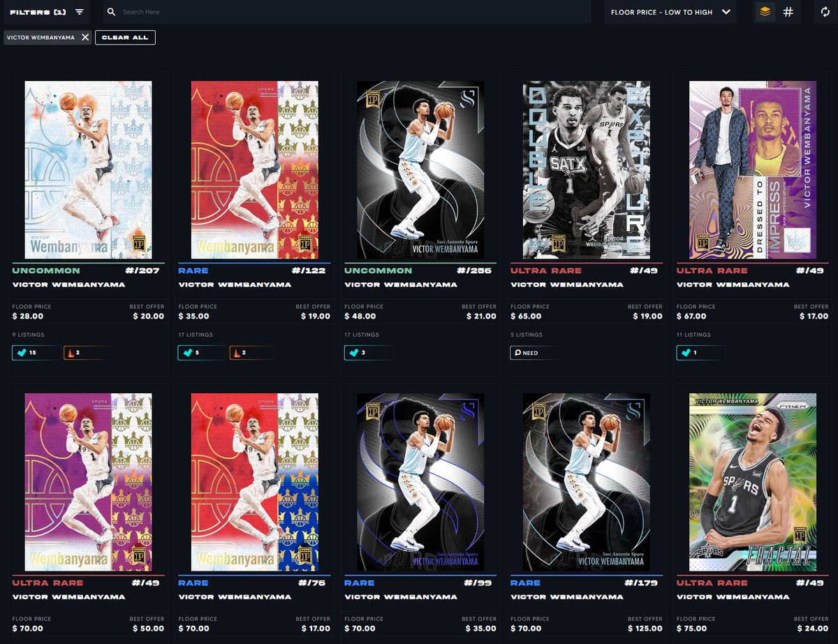Image resolution: width=838 pixels, height=644 pixels.
Task: Click the Rare label on #/122 card
Action: pos(193,270)
